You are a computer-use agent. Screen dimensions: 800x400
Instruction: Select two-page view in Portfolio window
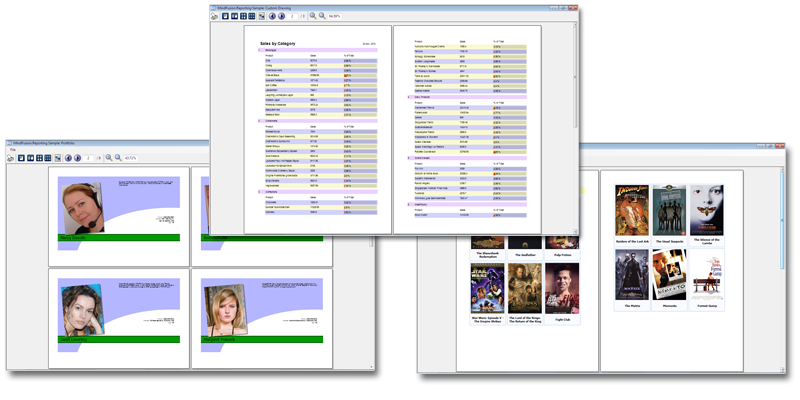click(x=30, y=158)
